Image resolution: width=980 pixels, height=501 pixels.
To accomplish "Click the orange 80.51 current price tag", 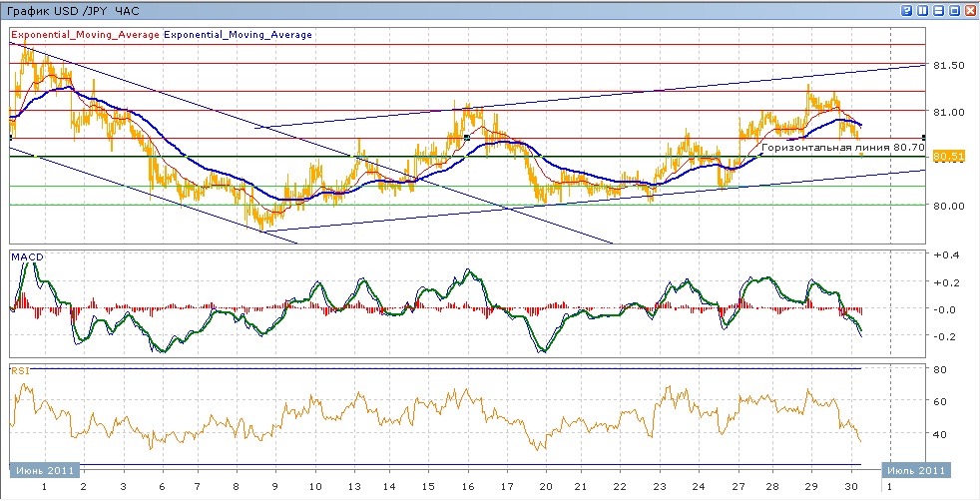I will (947, 157).
